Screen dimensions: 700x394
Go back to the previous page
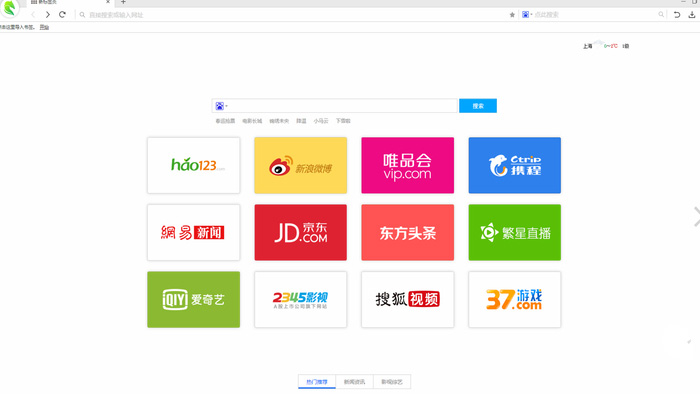click(33, 15)
